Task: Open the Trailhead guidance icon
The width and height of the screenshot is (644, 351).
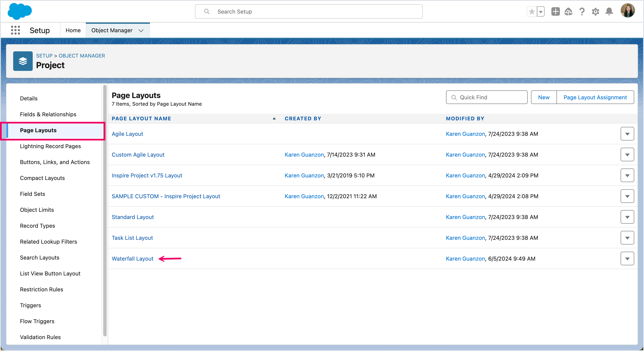Action: point(568,11)
